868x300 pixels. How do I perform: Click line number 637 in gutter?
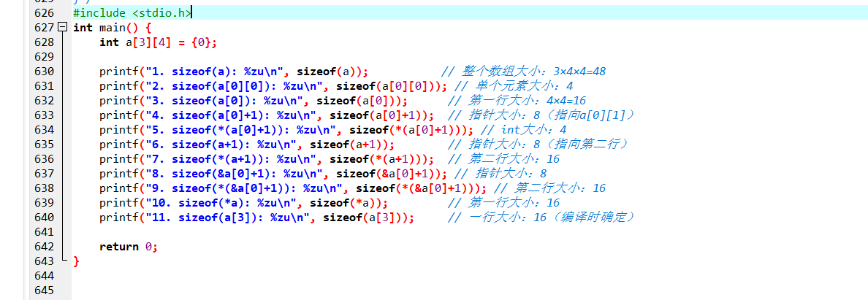44,173
